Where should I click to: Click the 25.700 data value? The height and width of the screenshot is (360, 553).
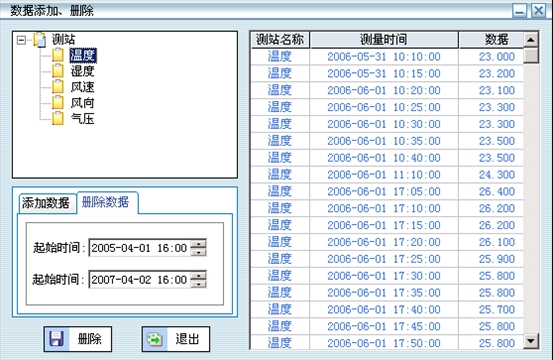[497, 310]
